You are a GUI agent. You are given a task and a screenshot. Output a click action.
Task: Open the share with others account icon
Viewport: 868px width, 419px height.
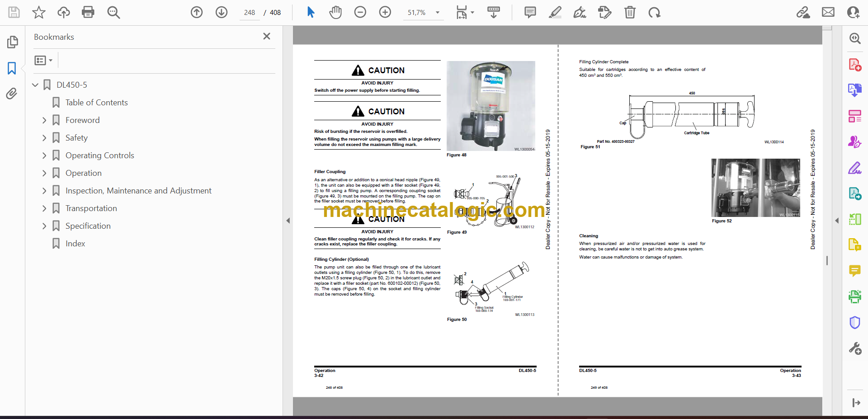click(x=853, y=12)
